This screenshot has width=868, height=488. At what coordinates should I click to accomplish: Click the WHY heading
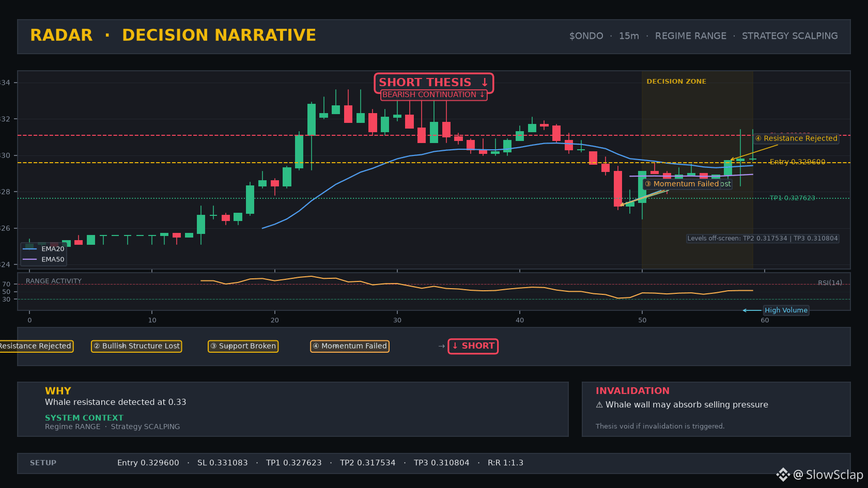(x=58, y=391)
